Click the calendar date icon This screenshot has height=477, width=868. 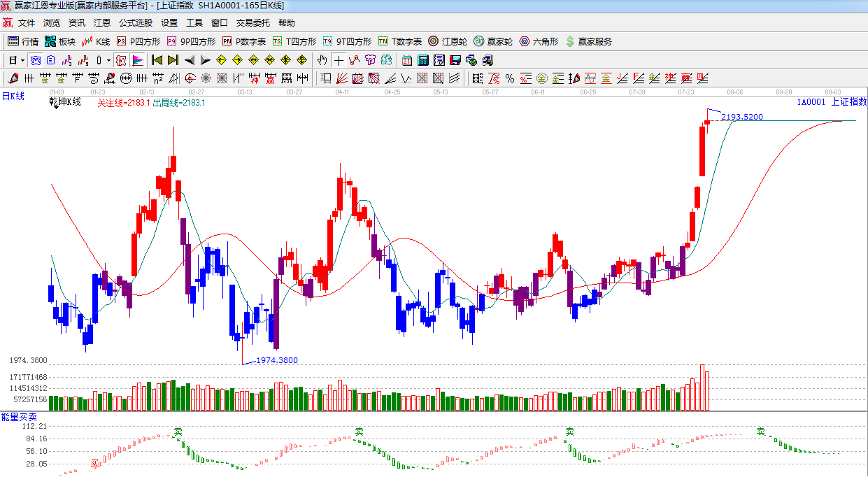(406, 60)
